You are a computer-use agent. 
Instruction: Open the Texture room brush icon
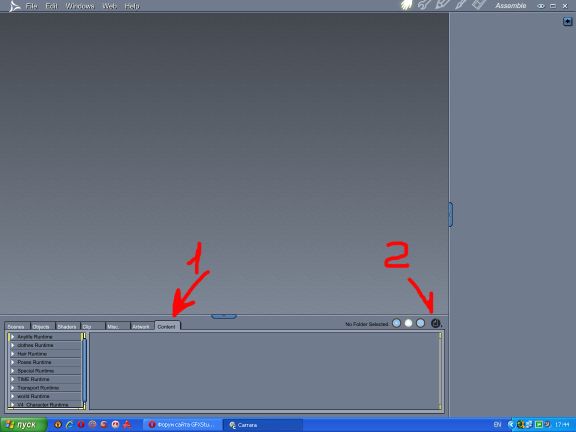(461, 5)
